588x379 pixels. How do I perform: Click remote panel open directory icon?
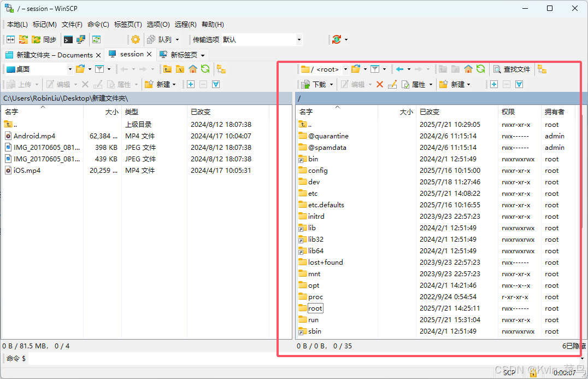[x=356, y=69]
